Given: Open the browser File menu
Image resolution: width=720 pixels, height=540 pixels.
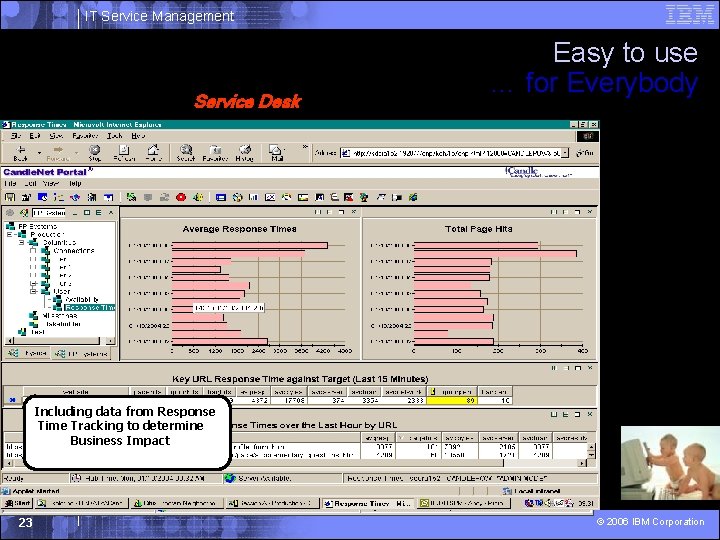Looking at the screenshot, I should (16, 136).
